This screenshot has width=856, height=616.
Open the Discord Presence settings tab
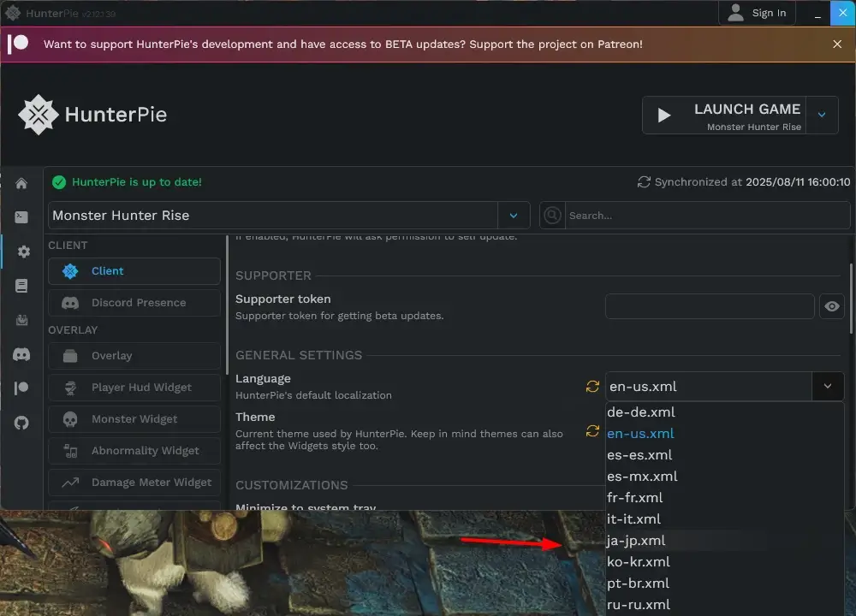click(x=134, y=303)
